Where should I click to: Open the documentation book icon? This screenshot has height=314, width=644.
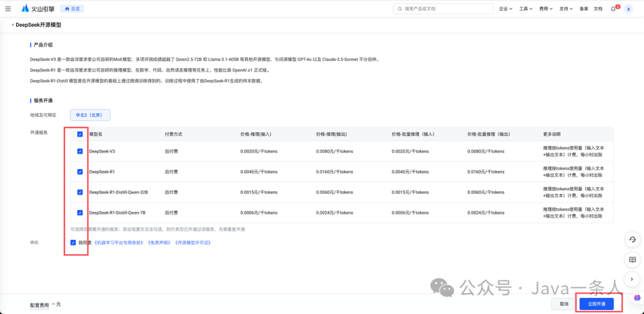click(x=633, y=259)
